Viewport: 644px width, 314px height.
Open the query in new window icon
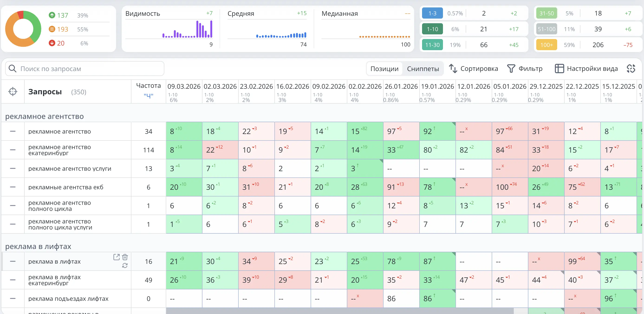tap(116, 257)
